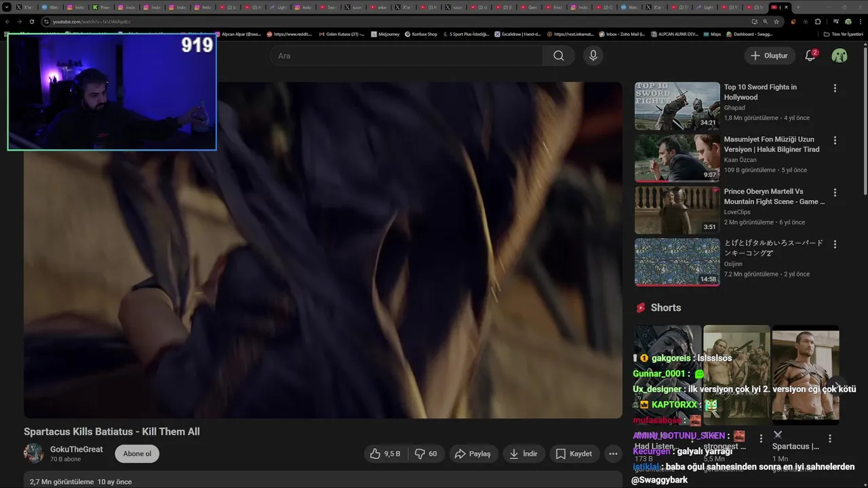This screenshot has height=488, width=868.
Task: Open the Spartacus short's options menu
Action: (x=829, y=439)
